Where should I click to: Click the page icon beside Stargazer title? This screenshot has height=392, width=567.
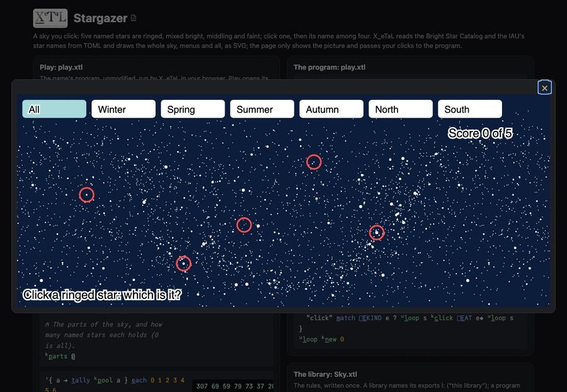tap(134, 18)
